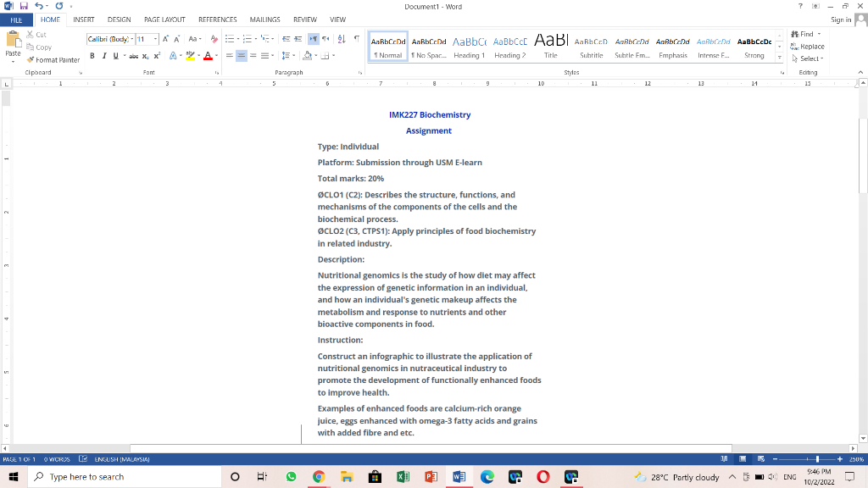
Task: Toggle italic formatting
Action: [x=104, y=56]
